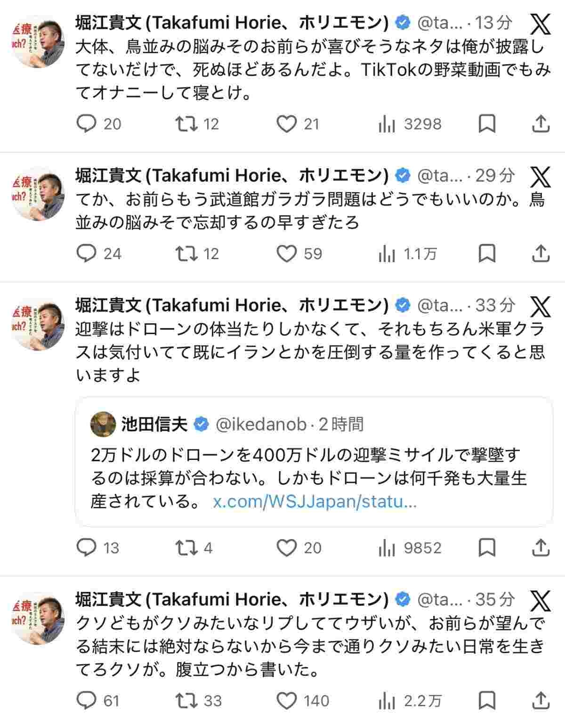Like the 武道館ガラガラ問題 post
The image size is (565, 728).
click(x=286, y=254)
